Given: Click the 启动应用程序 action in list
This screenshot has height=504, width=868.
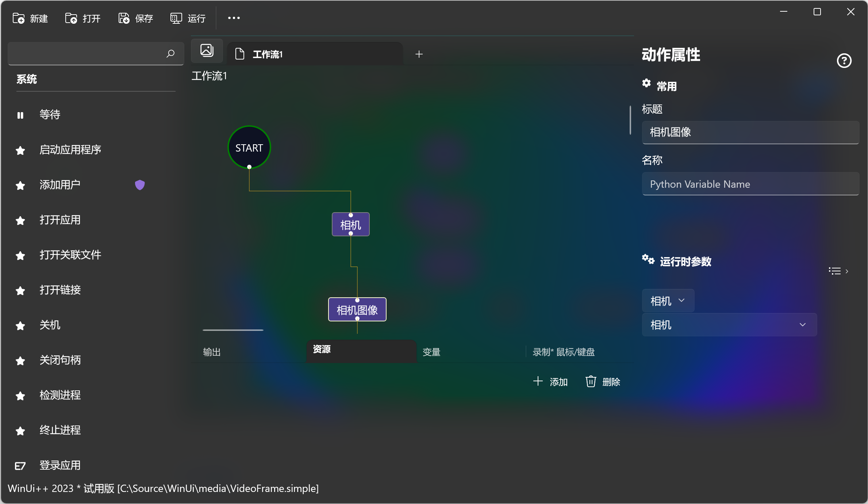Looking at the screenshot, I should tap(70, 150).
